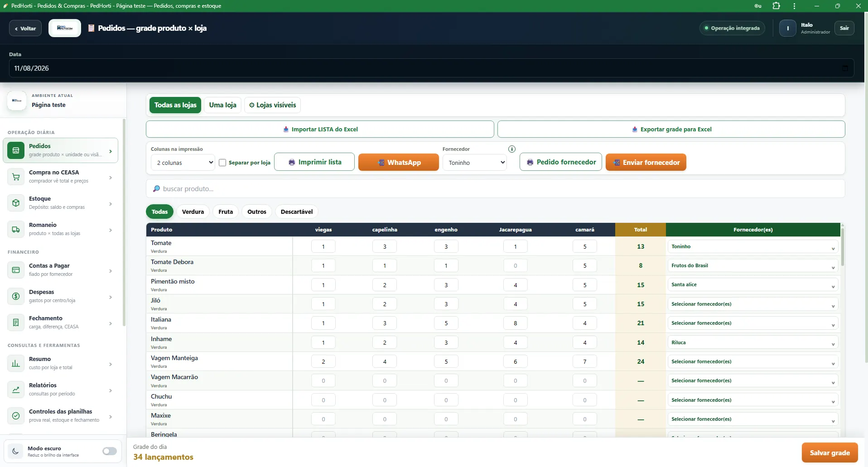The height and width of the screenshot is (467, 868).
Task: Select the Controles das planilhas check icon
Action: [x=16, y=416]
